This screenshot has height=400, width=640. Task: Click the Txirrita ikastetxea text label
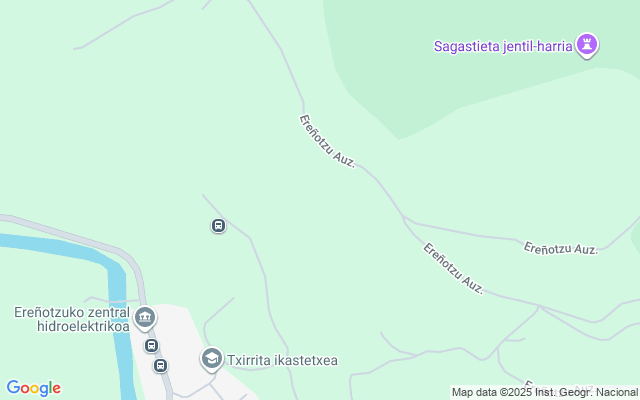coord(282,360)
